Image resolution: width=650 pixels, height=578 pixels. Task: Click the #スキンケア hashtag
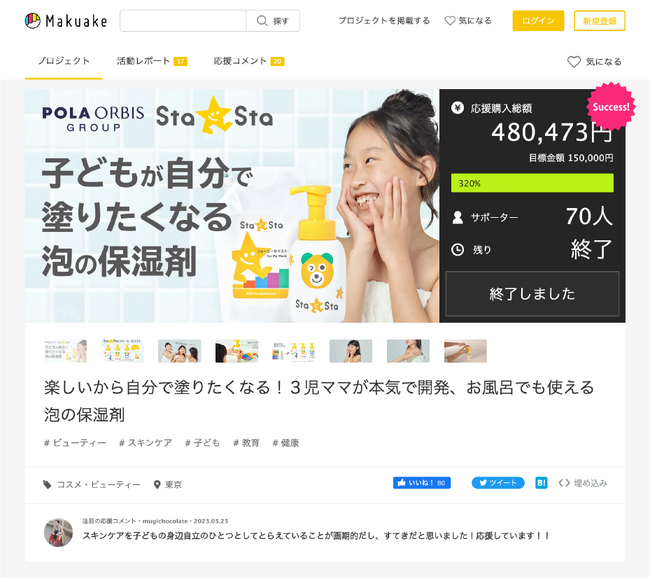point(145,443)
